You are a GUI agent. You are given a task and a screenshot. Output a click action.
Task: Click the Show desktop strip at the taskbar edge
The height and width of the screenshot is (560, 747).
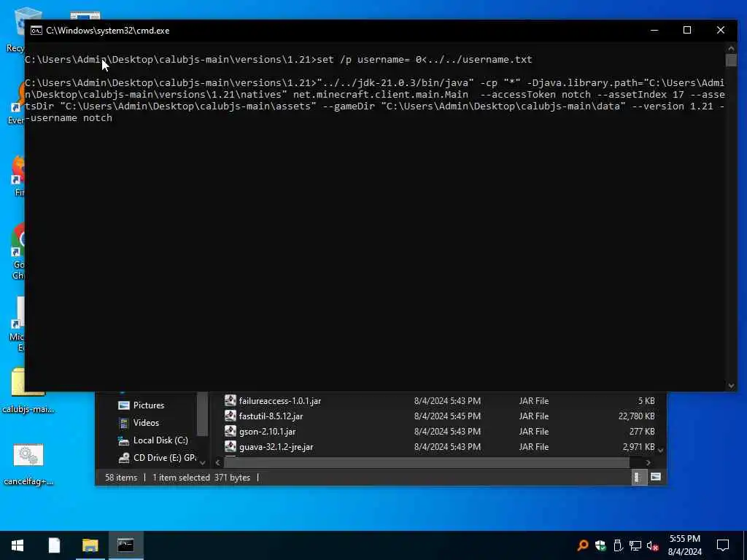745,545
